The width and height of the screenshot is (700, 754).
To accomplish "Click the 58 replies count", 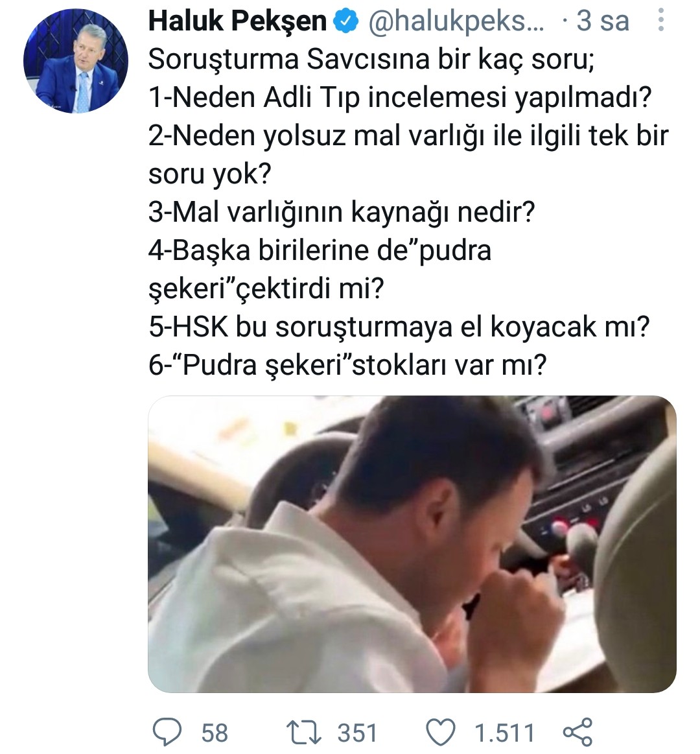I will tap(215, 733).
